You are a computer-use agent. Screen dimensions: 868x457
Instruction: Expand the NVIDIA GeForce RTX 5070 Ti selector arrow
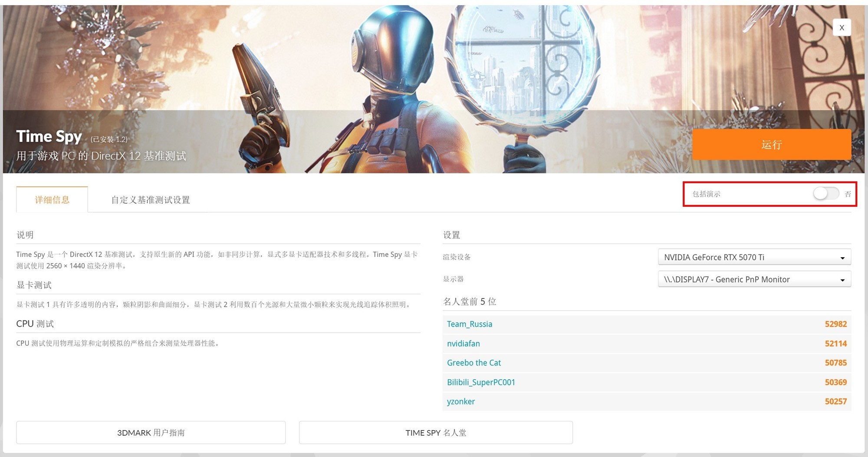[x=842, y=257]
